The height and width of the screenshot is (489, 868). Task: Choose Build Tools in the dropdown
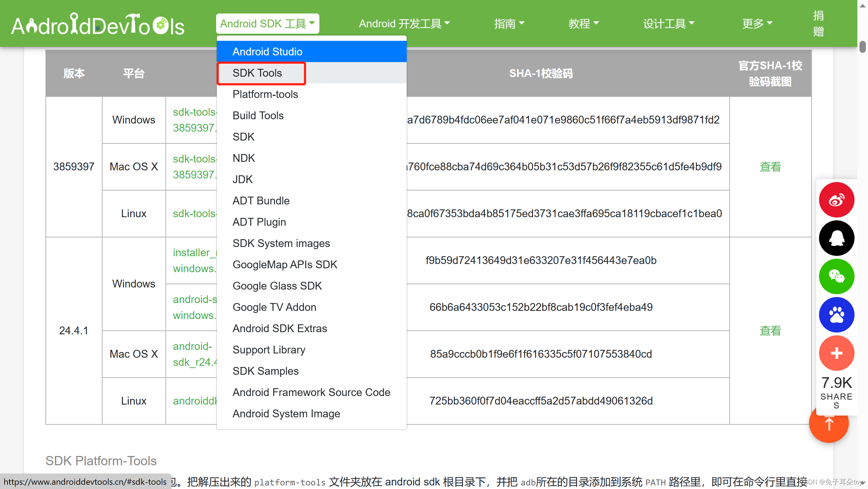point(312,115)
